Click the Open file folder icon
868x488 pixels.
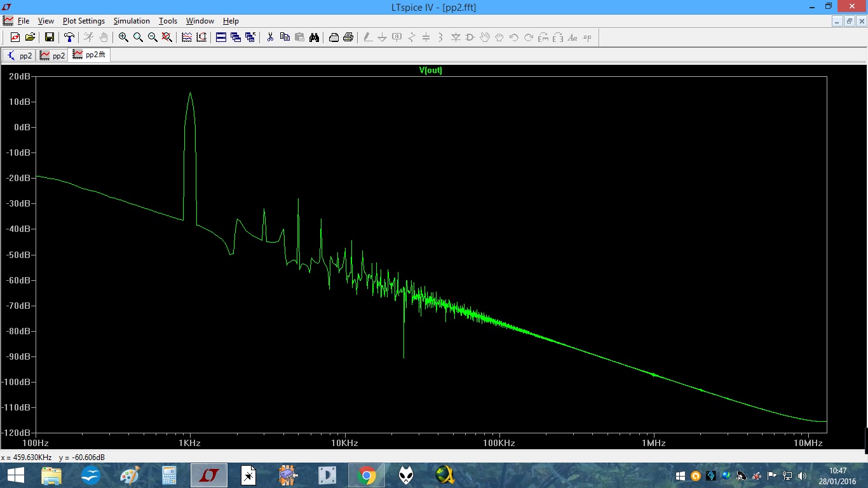point(30,37)
